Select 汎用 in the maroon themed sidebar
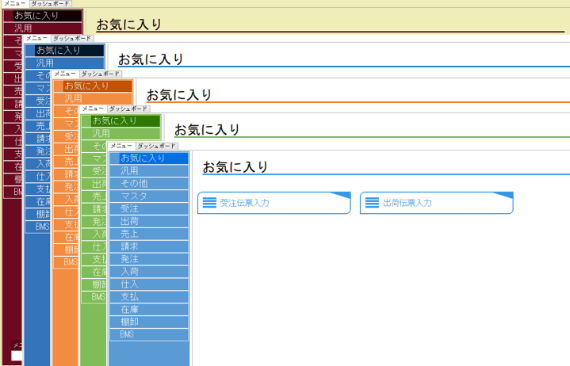 (43, 28)
